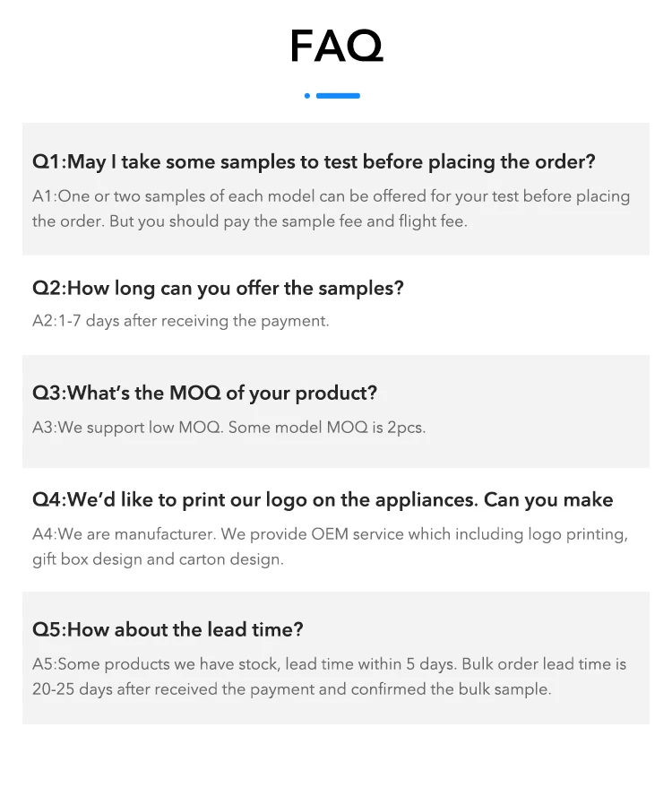Click the FAQ heading title
Screen dimensions: 672x805
pos(337,46)
